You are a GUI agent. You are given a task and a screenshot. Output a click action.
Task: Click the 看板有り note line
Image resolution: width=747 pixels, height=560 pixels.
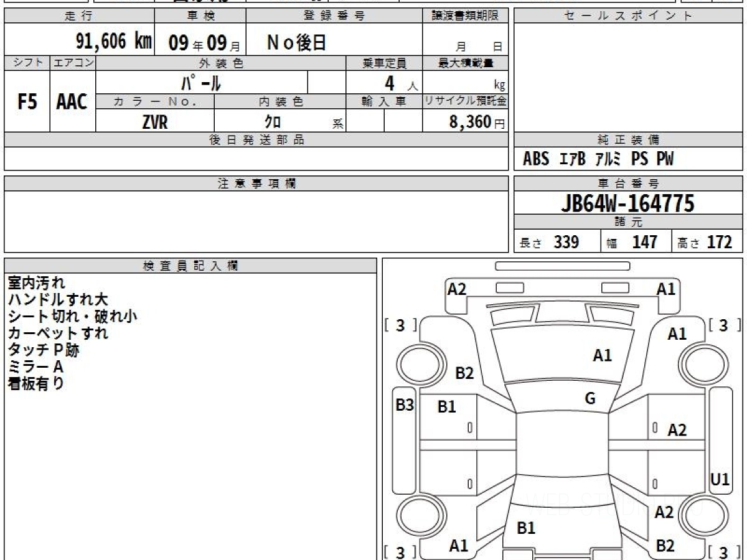point(36,383)
